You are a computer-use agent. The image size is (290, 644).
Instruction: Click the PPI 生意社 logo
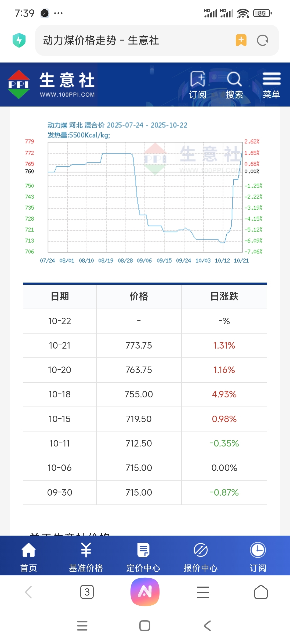click(51, 85)
